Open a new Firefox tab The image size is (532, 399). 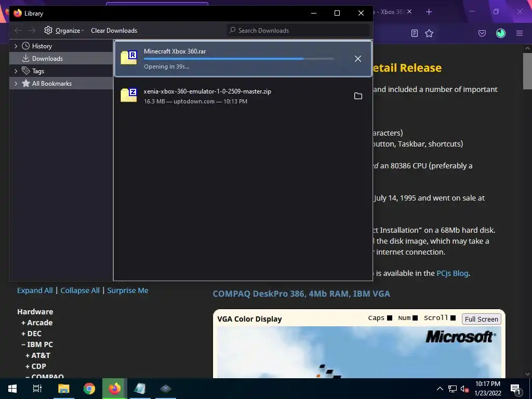pos(429,12)
